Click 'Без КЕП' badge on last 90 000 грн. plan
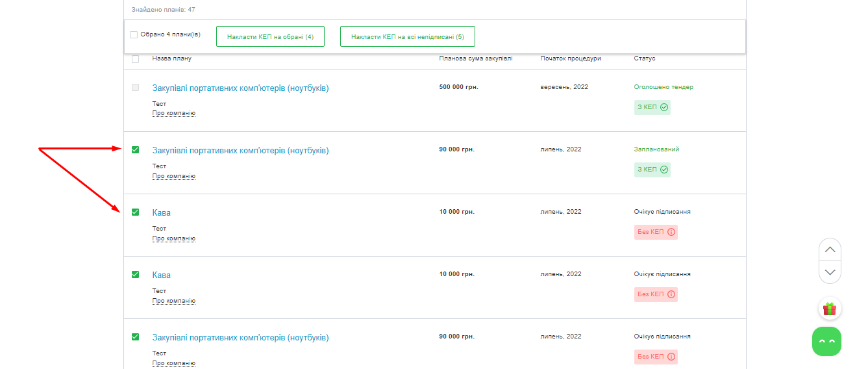The width and height of the screenshot is (868, 369). pos(656,357)
